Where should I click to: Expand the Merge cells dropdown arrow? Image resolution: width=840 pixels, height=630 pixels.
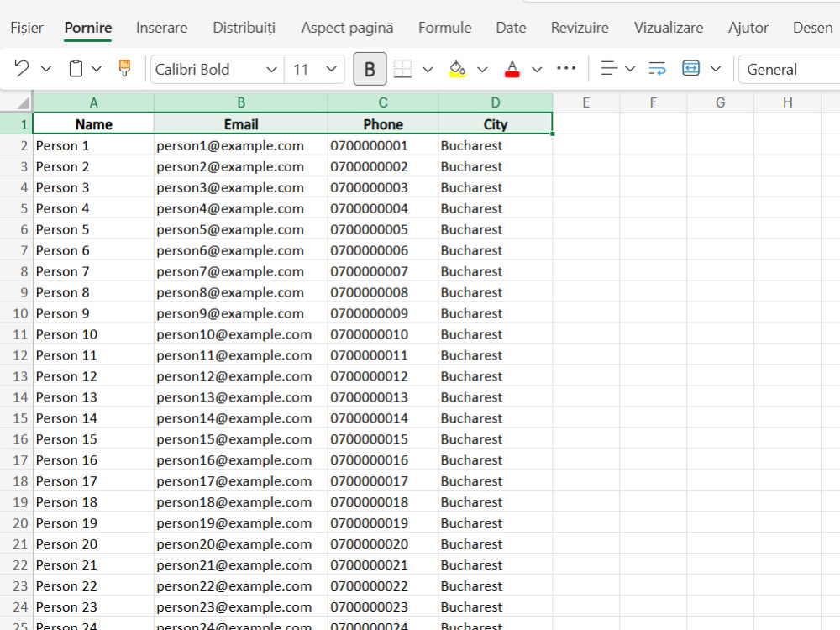click(x=716, y=69)
